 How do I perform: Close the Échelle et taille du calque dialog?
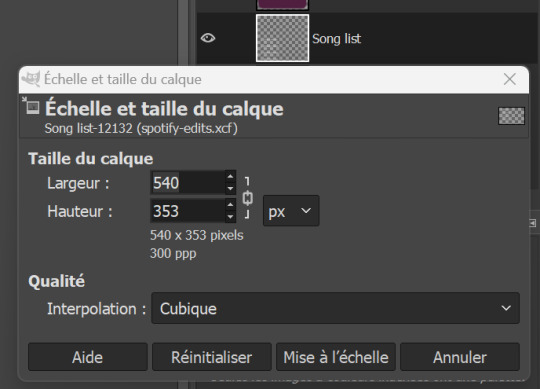(x=510, y=79)
